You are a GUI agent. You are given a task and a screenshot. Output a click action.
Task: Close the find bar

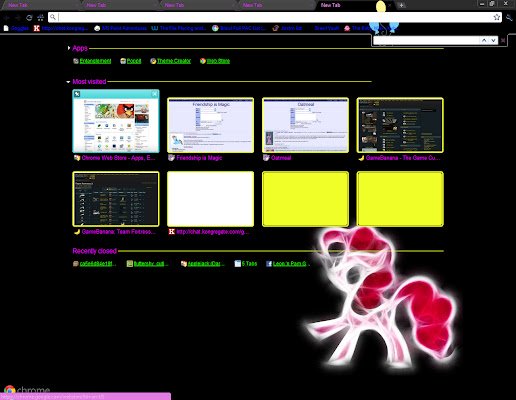tap(503, 40)
